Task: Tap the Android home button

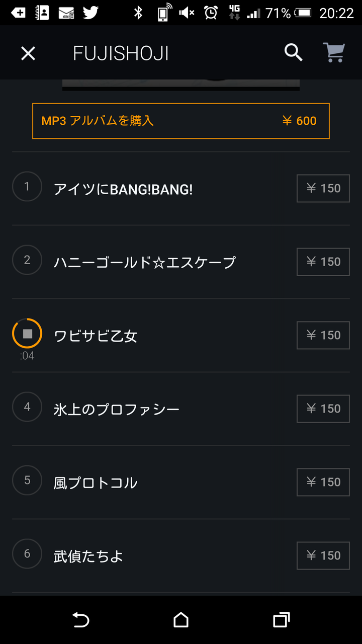Action: pos(181,620)
